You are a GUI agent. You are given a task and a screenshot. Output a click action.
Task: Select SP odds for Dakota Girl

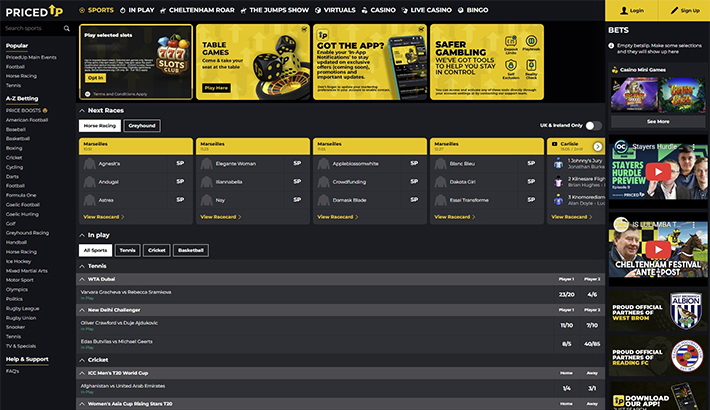click(x=531, y=181)
